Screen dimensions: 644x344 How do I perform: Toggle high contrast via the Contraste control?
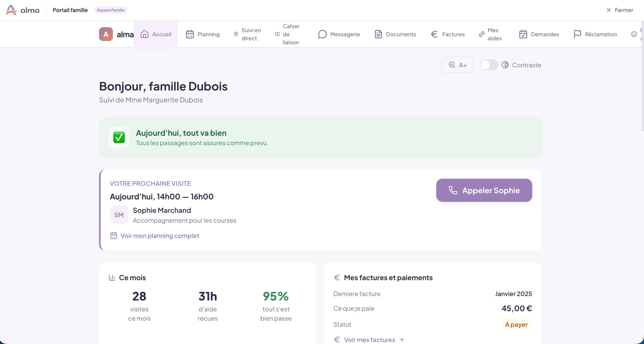[x=521, y=65]
